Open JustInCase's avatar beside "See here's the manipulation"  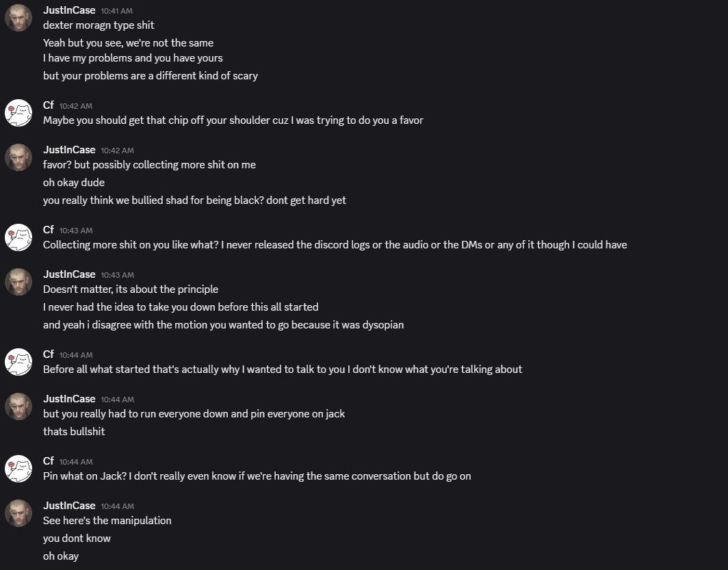coord(18,513)
